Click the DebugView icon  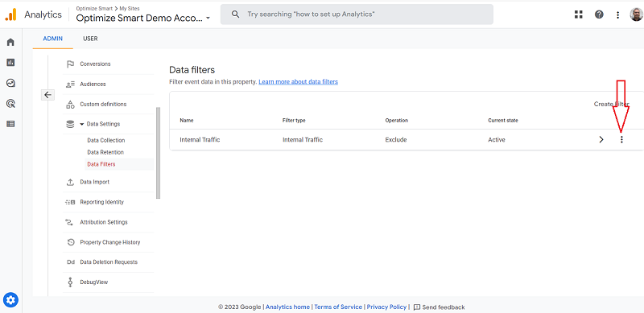click(70, 282)
